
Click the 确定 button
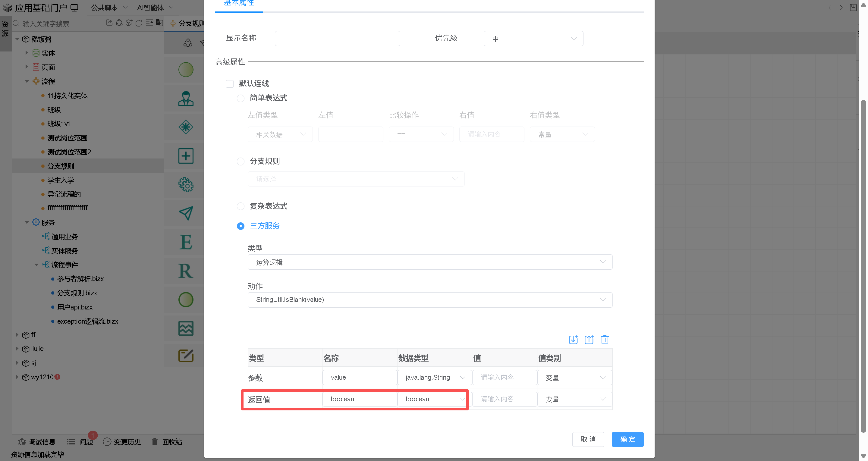point(627,439)
